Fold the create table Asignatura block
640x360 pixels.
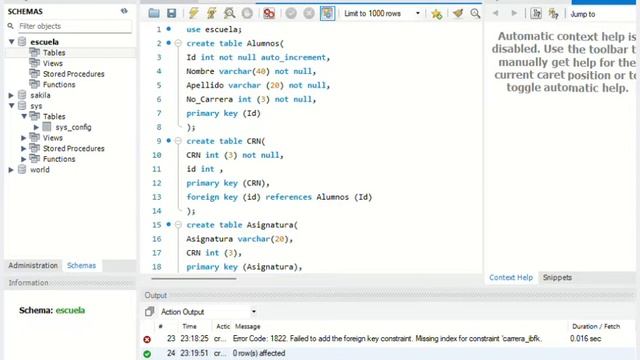click(x=178, y=224)
